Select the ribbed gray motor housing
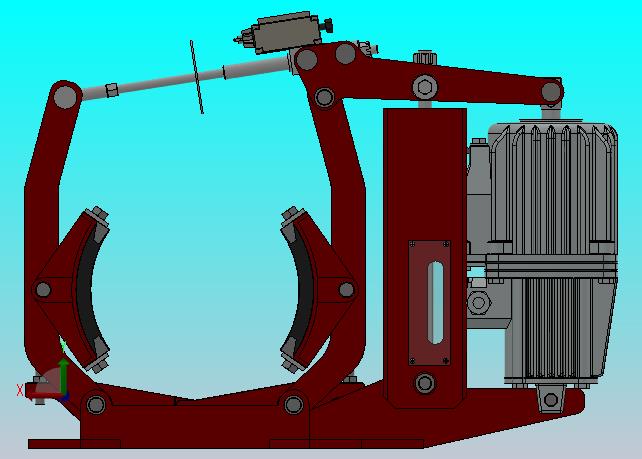The height and width of the screenshot is (459, 642). coord(554,188)
